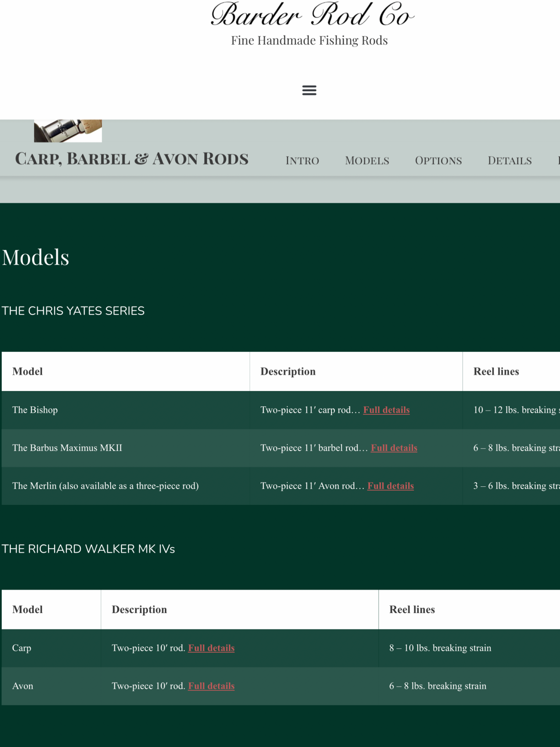Click the rod handle thumbnail image
This screenshot has width=560, height=747.
pos(68,131)
